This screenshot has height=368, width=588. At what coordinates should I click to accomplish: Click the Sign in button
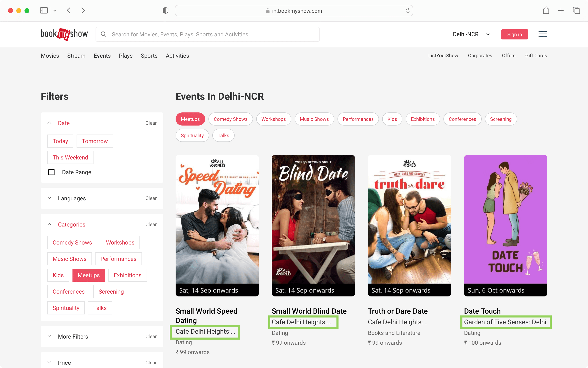(x=515, y=34)
